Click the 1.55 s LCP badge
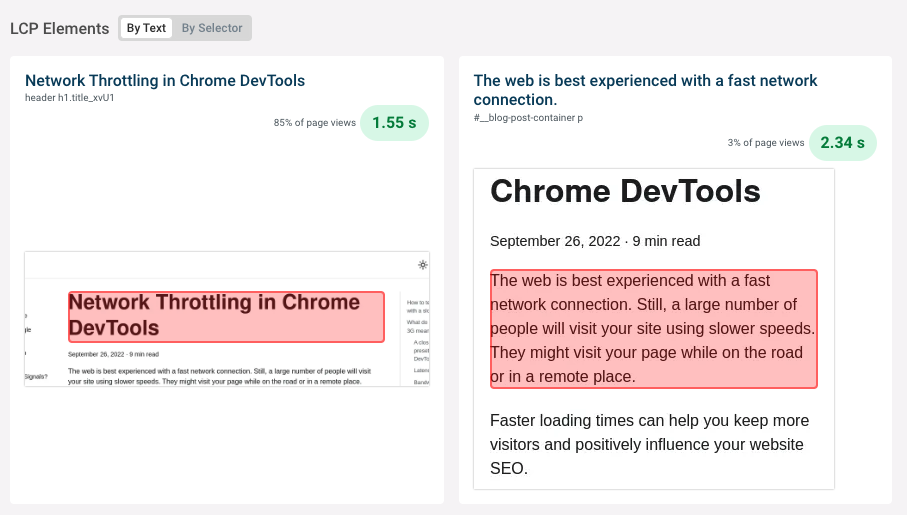The image size is (907, 515). pyautogui.click(x=394, y=123)
